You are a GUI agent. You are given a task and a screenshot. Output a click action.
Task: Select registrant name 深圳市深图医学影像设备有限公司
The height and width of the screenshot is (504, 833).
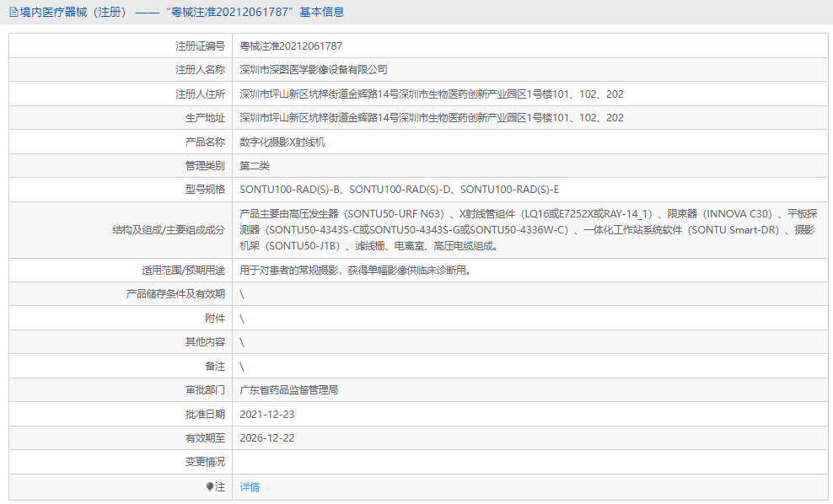(x=314, y=70)
